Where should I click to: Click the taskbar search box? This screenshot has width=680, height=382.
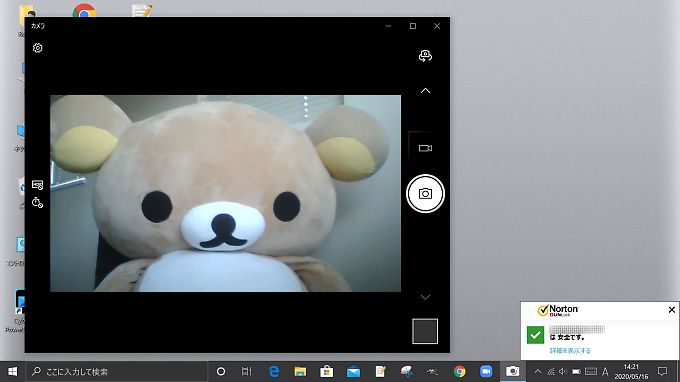click(x=116, y=372)
